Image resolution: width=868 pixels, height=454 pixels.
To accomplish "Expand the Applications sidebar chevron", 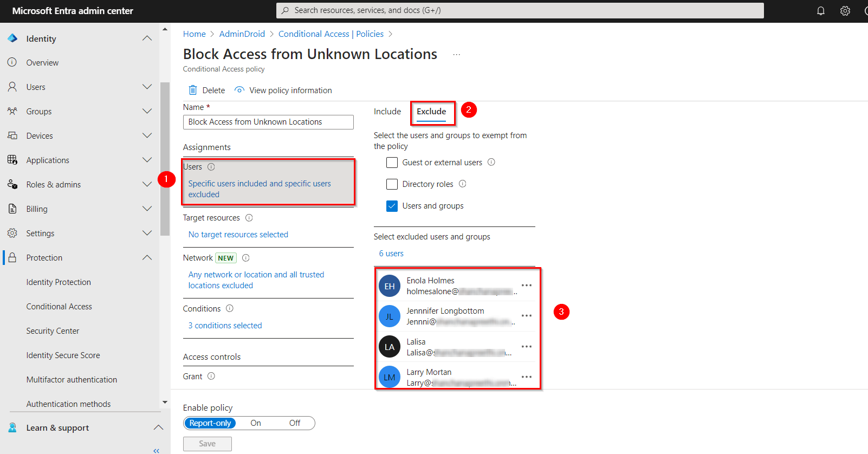I will click(147, 160).
